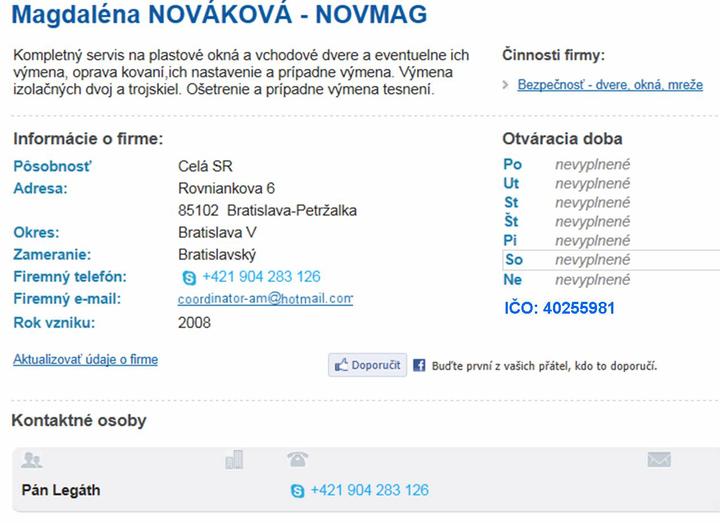720x523 pixels.
Task: Click the person column icon in contacts
Action: click(32, 460)
